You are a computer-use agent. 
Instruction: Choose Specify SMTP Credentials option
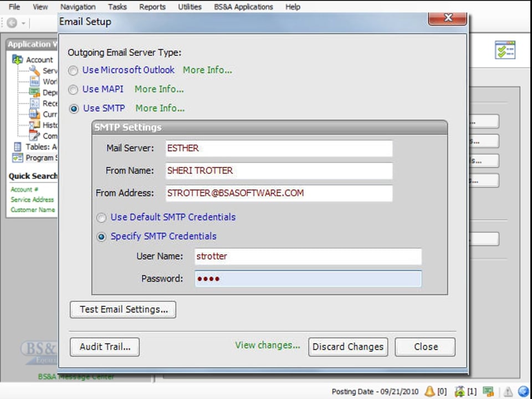(x=101, y=237)
